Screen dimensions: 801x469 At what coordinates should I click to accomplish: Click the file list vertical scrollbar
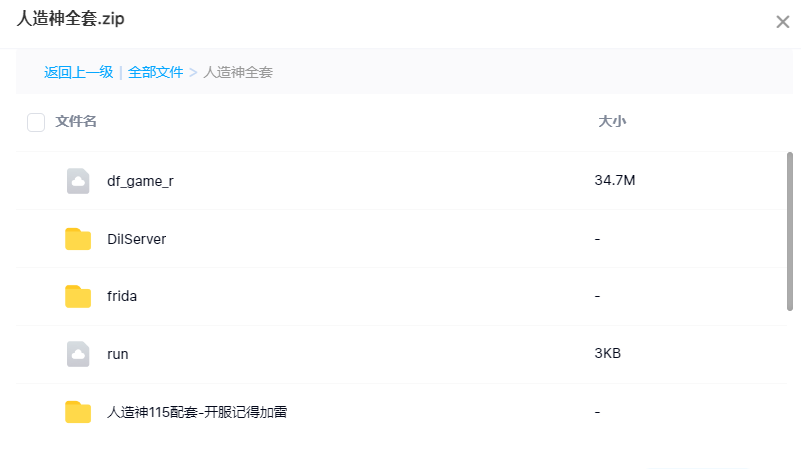(790, 231)
